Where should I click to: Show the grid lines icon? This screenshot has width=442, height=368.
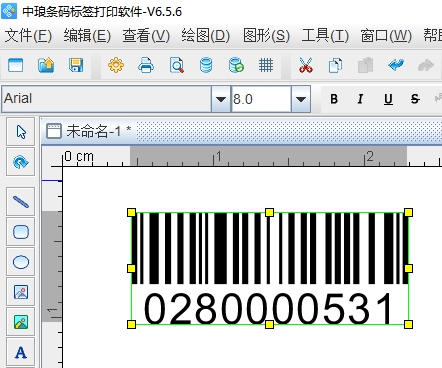pos(266,65)
